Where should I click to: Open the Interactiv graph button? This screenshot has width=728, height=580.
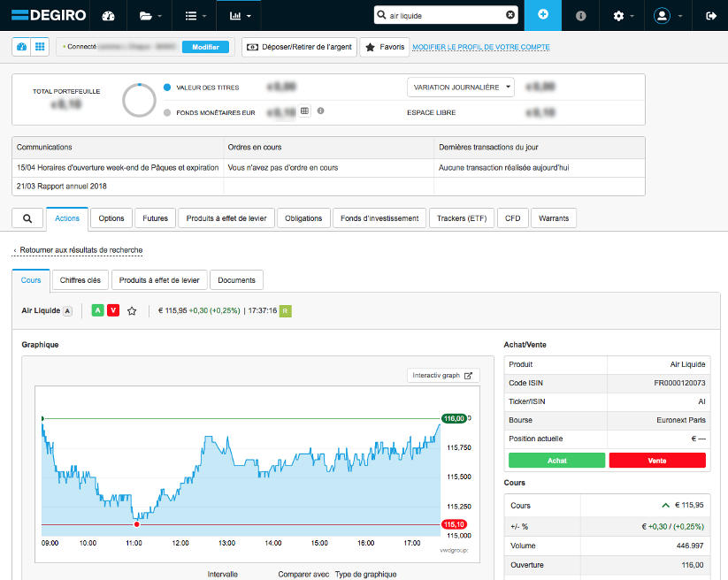[443, 376]
